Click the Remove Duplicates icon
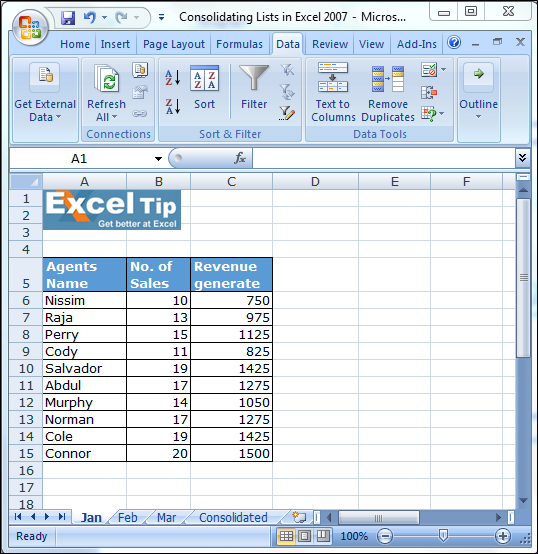This screenshot has height=554, width=538. 388,78
